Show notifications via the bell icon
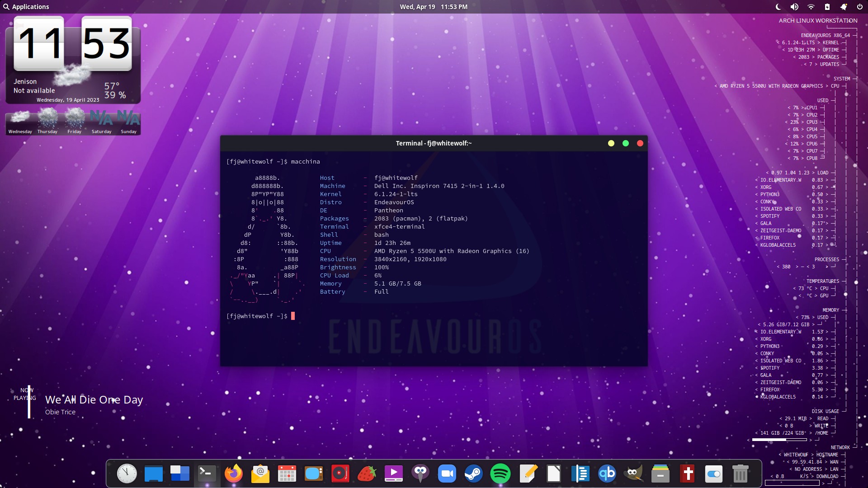This screenshot has height=488, width=868. point(843,7)
